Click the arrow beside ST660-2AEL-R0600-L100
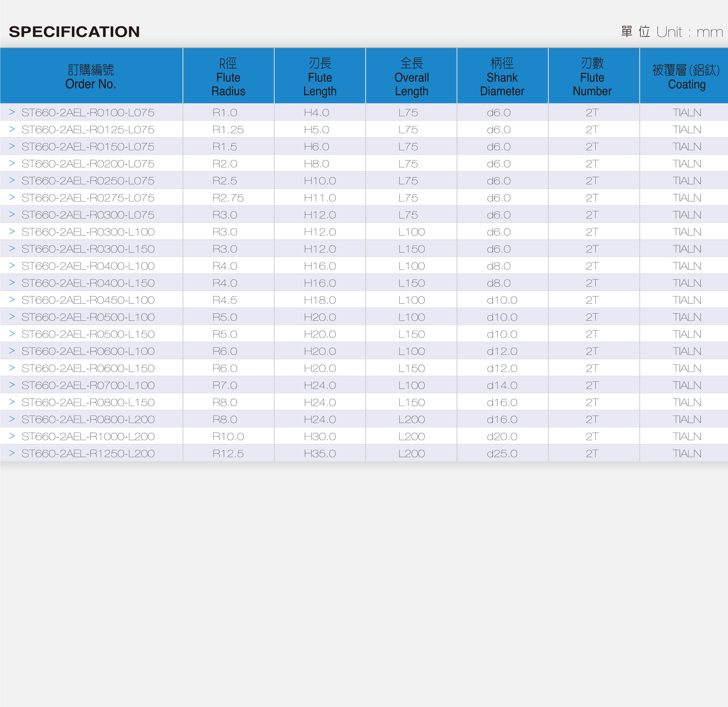This screenshot has height=707, width=728. [x=12, y=351]
